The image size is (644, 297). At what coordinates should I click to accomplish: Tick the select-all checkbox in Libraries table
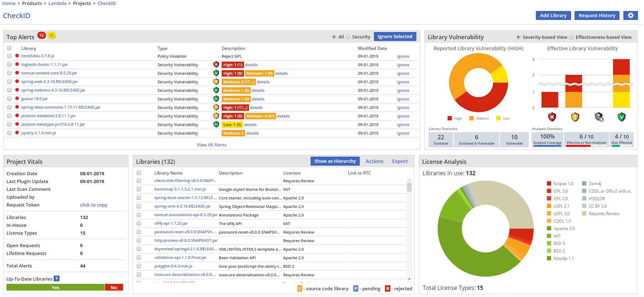[x=139, y=173]
